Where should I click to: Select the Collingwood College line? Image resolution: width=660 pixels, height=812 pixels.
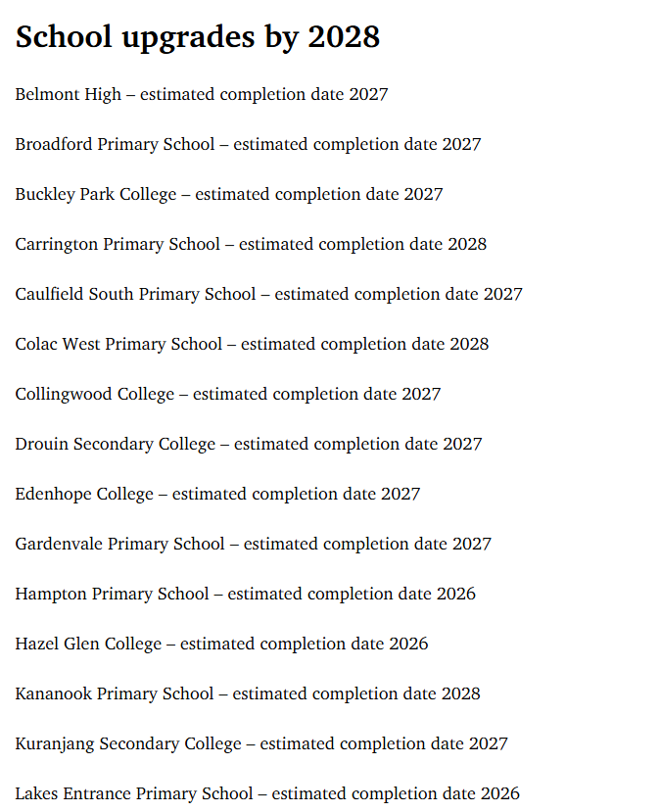pyautogui.click(x=228, y=395)
